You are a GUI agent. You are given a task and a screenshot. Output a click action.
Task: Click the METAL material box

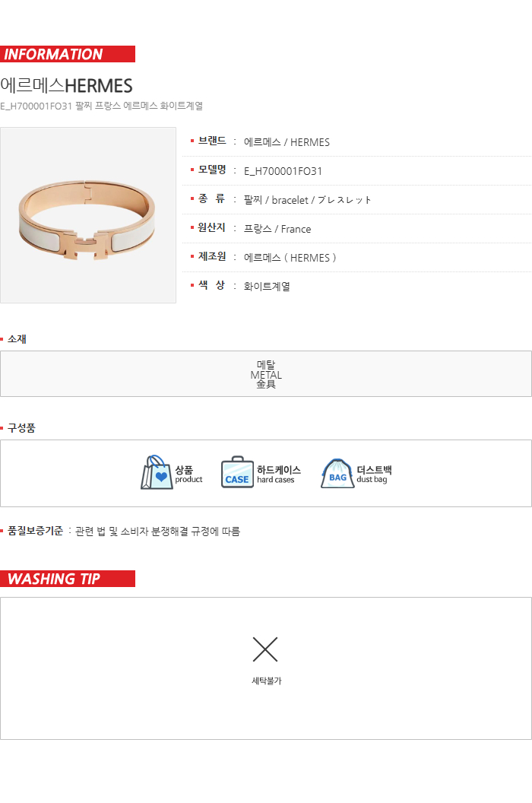(x=266, y=374)
